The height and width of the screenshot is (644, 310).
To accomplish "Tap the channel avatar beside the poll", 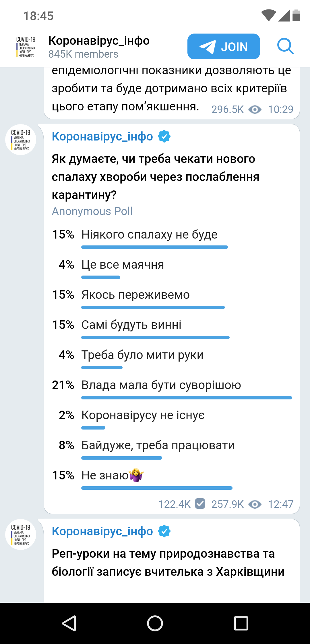I will [x=21, y=140].
